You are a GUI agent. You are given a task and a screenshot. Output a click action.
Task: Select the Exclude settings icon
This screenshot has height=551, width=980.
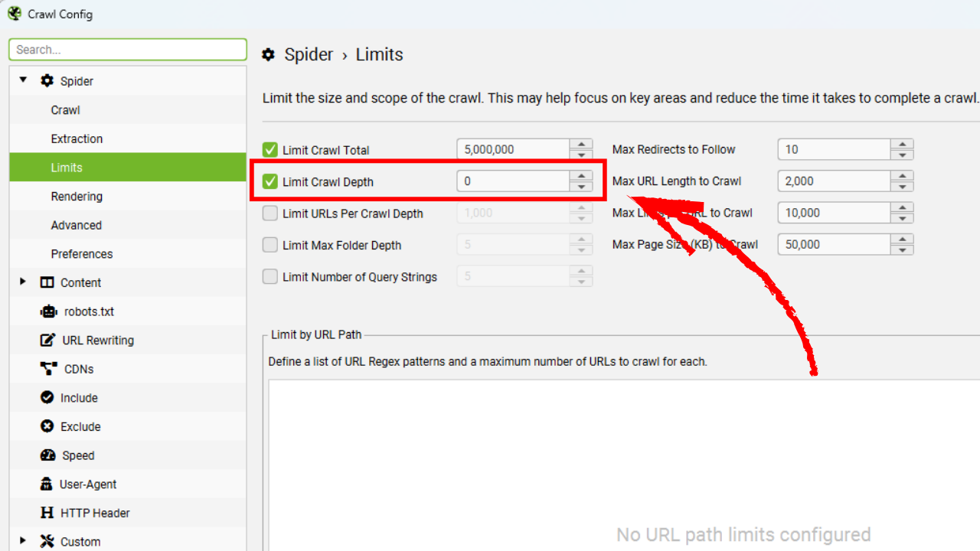47,426
